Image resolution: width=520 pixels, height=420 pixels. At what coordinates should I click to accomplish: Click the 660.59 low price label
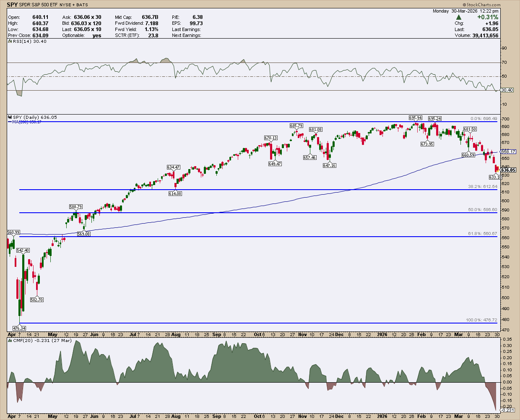(x=468, y=155)
